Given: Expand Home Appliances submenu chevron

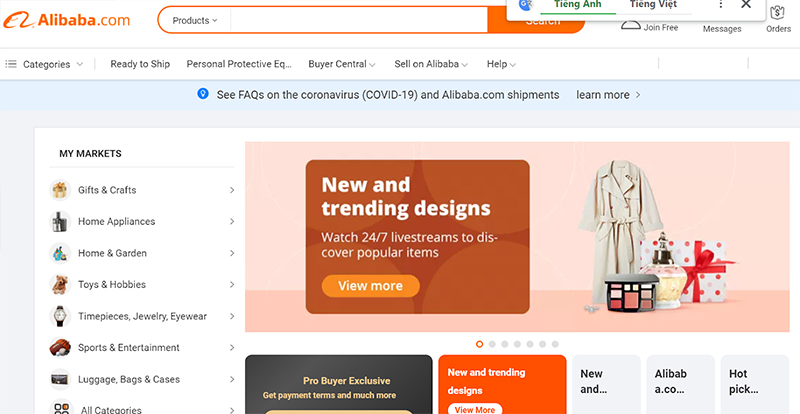Looking at the screenshot, I should pos(232,222).
